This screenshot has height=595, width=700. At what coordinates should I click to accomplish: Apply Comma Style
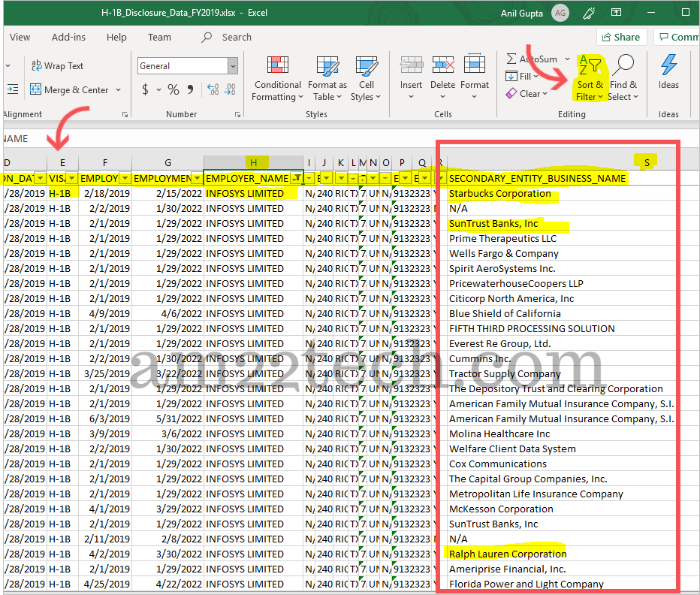[x=191, y=90]
